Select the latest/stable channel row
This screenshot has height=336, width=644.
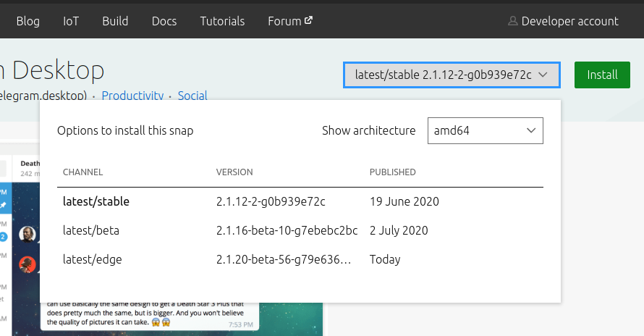click(x=300, y=201)
